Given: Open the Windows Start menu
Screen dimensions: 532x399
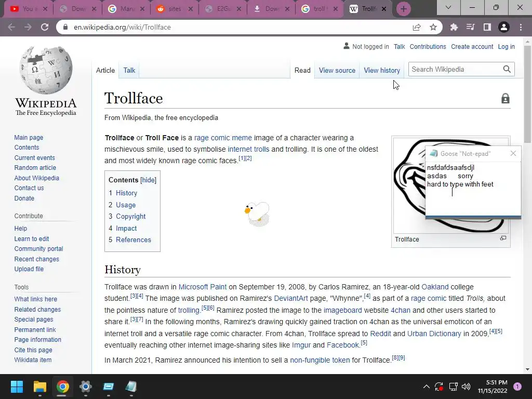Looking at the screenshot, I should click(x=17, y=387).
